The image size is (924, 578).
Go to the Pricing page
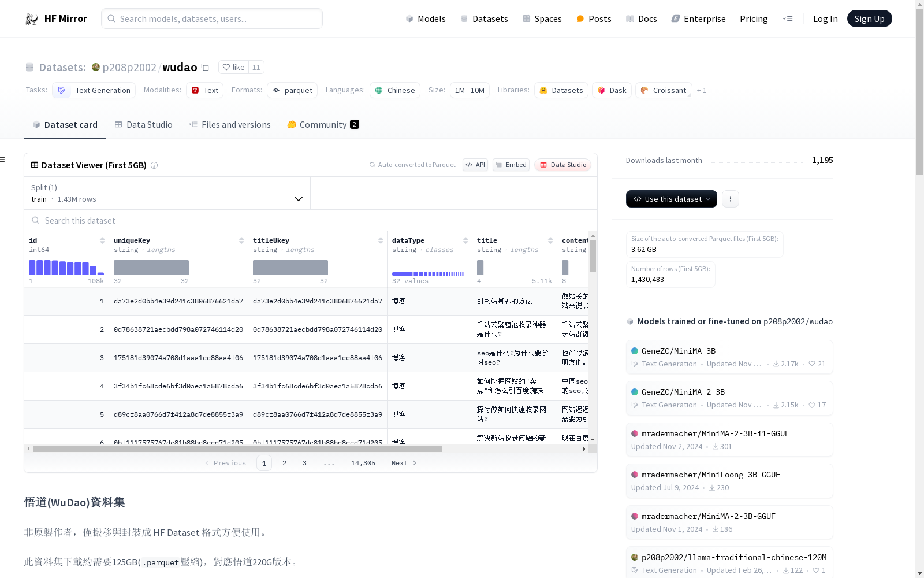click(x=754, y=19)
